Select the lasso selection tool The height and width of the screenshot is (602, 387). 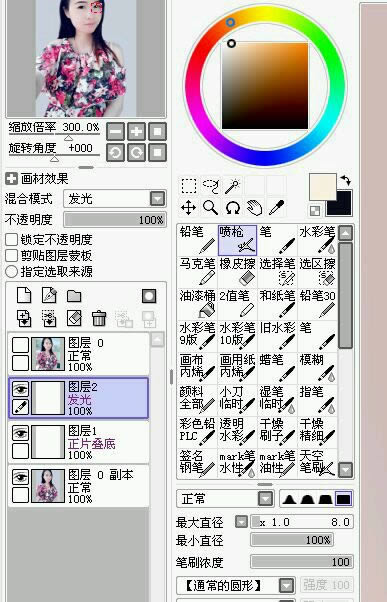210,186
